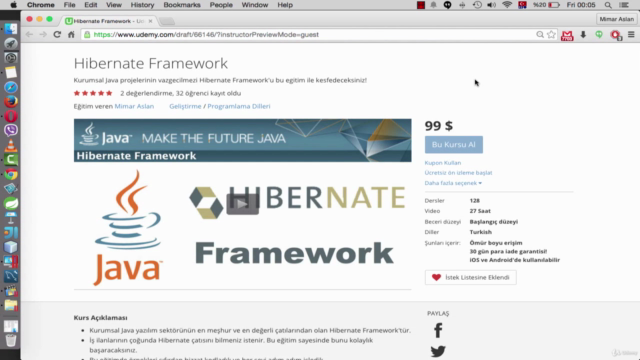Bookmark this page with the star icon
Screen dimensions: 640x360
pyautogui.click(x=551, y=35)
